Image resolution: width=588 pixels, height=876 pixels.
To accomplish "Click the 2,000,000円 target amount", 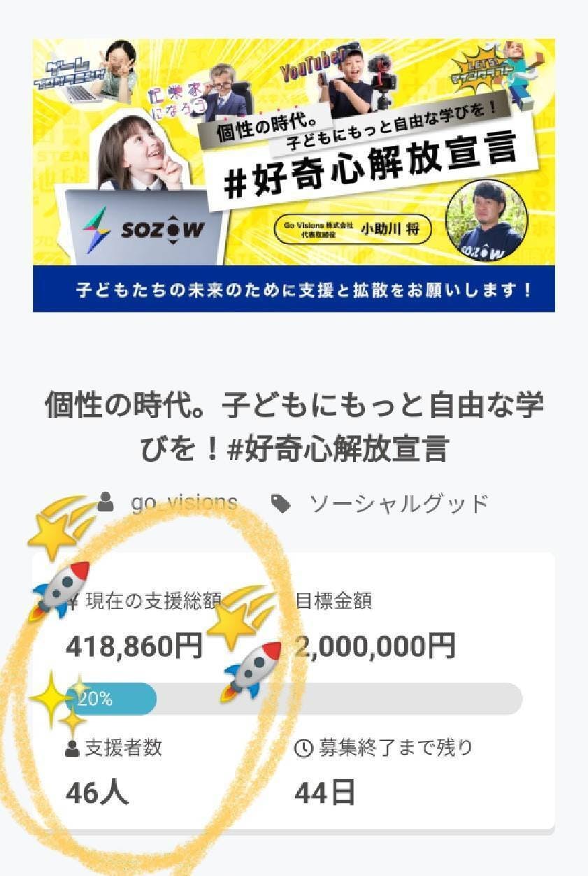I will (375, 646).
